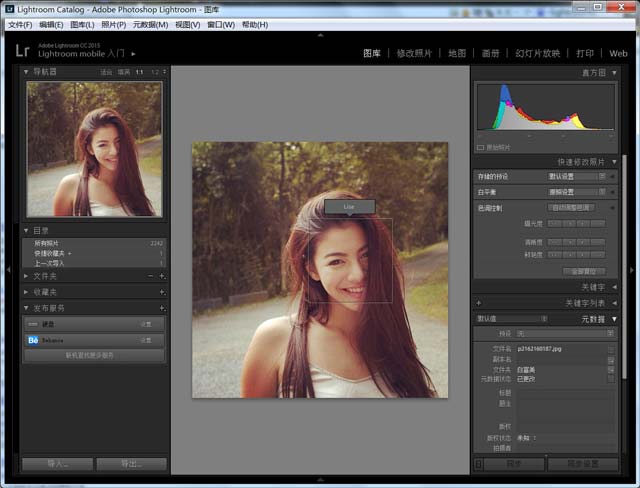
Task: Add a folder with 文件夹 plus icon
Action: coord(162,276)
